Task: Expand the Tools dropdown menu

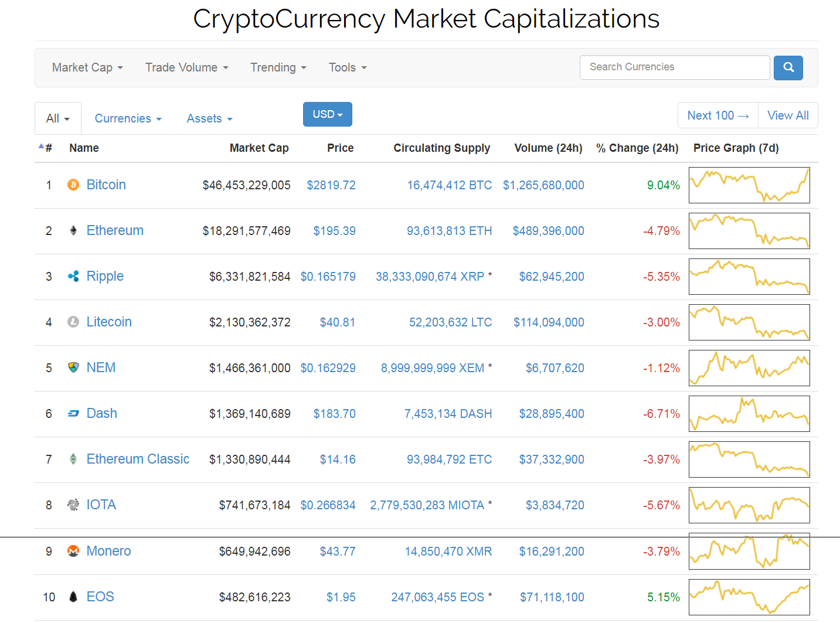Action: (x=348, y=67)
